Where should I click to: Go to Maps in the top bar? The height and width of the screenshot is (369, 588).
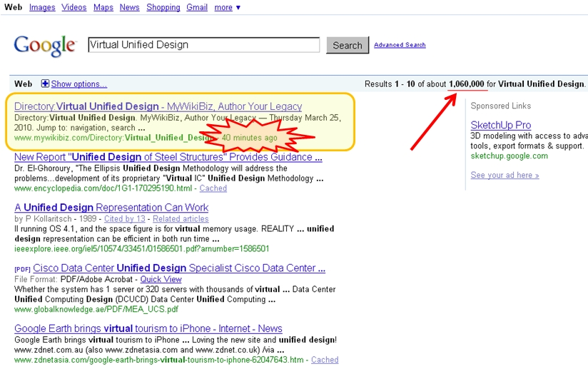click(103, 7)
